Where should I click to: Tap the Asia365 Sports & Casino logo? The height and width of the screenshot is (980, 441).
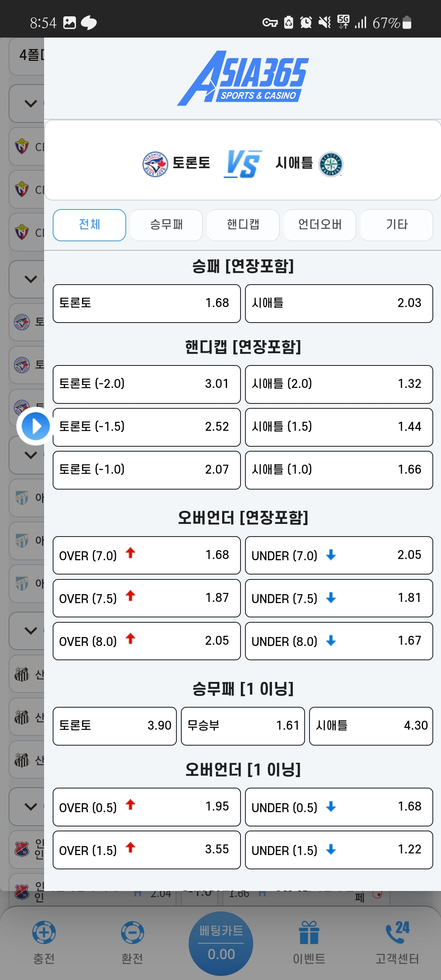coord(243,78)
